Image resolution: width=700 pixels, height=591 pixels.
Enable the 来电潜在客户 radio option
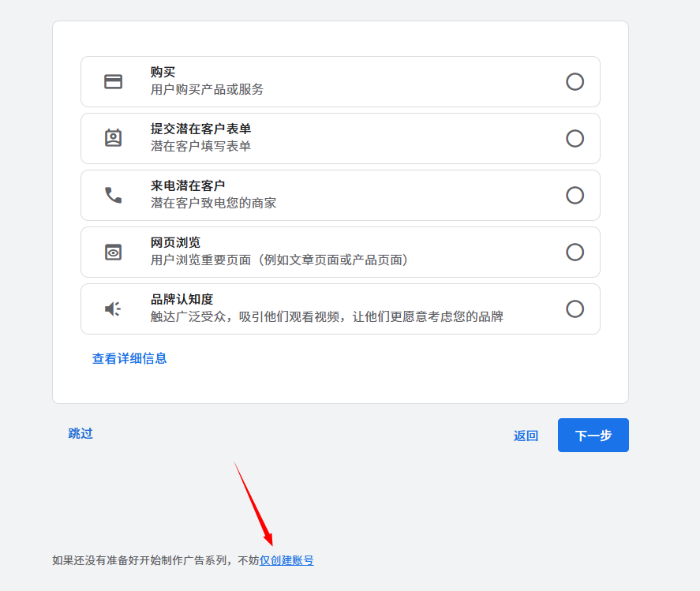(x=575, y=196)
